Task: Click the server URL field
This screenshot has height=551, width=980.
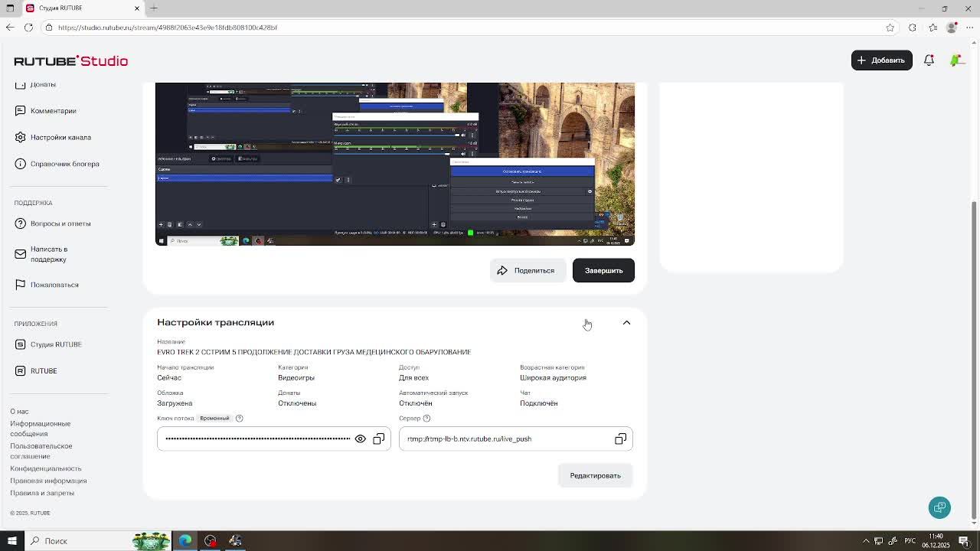Action: pyautogui.click(x=516, y=439)
